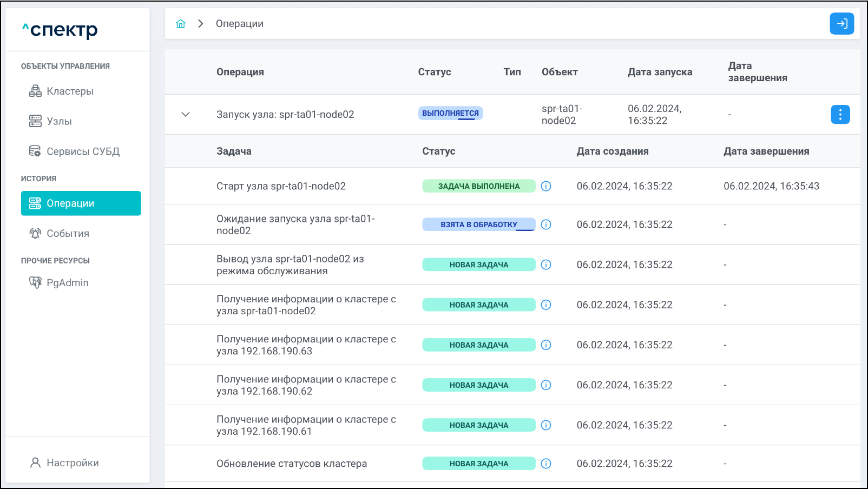The width and height of the screenshot is (868, 489).
Task: Click the 'ЗАДАЧА ВЫПОЛНЕНА' status badge
Action: (x=478, y=186)
